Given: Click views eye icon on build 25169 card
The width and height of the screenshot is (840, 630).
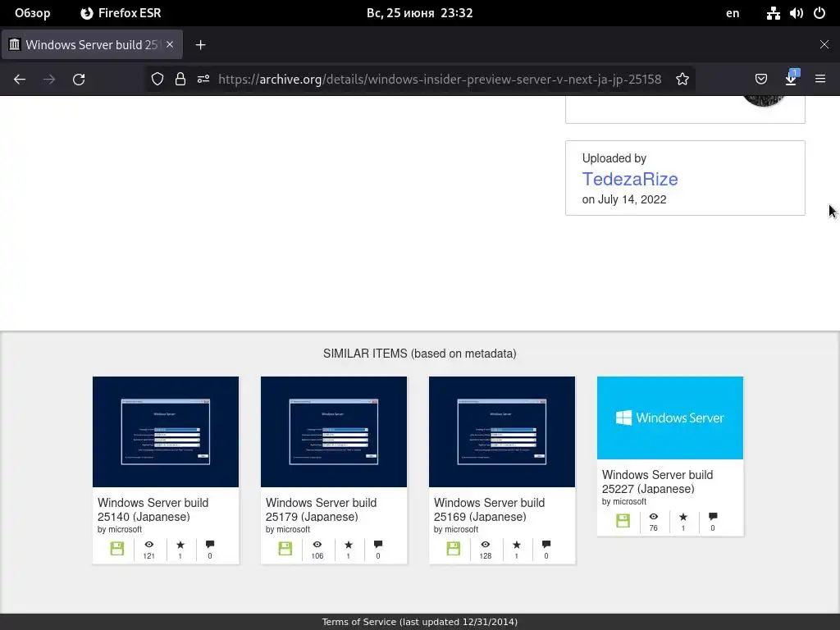Looking at the screenshot, I should tap(486, 545).
